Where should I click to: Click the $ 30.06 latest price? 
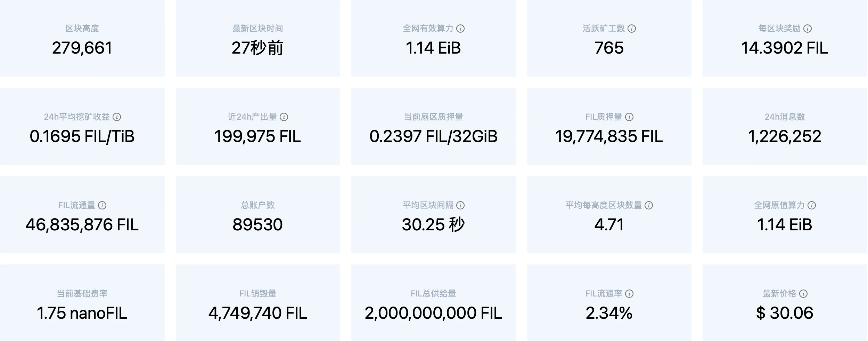785,313
